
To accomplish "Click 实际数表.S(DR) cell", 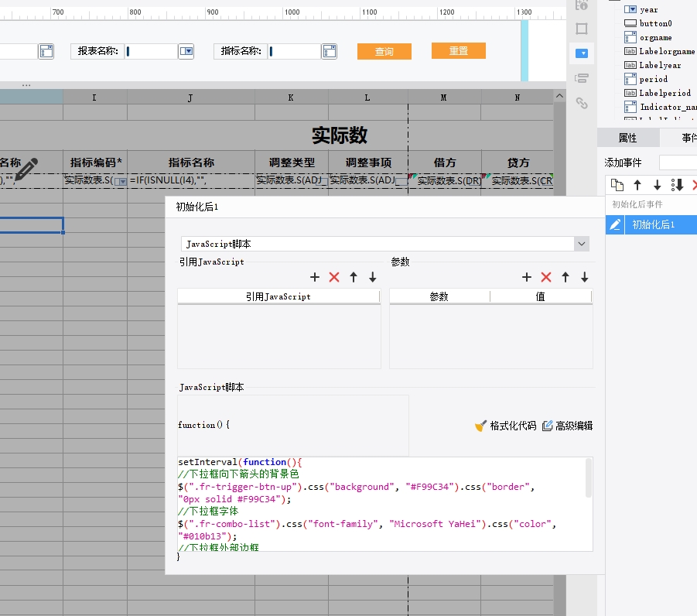I will [x=445, y=180].
